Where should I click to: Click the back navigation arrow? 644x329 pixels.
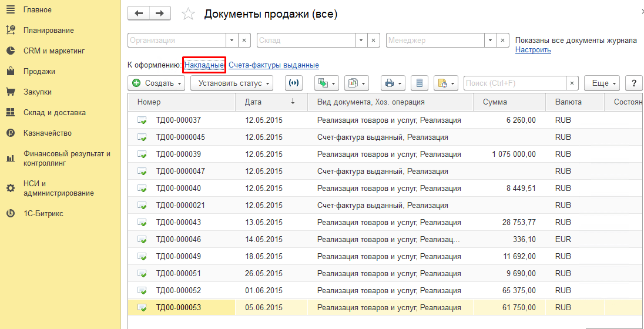click(x=139, y=14)
